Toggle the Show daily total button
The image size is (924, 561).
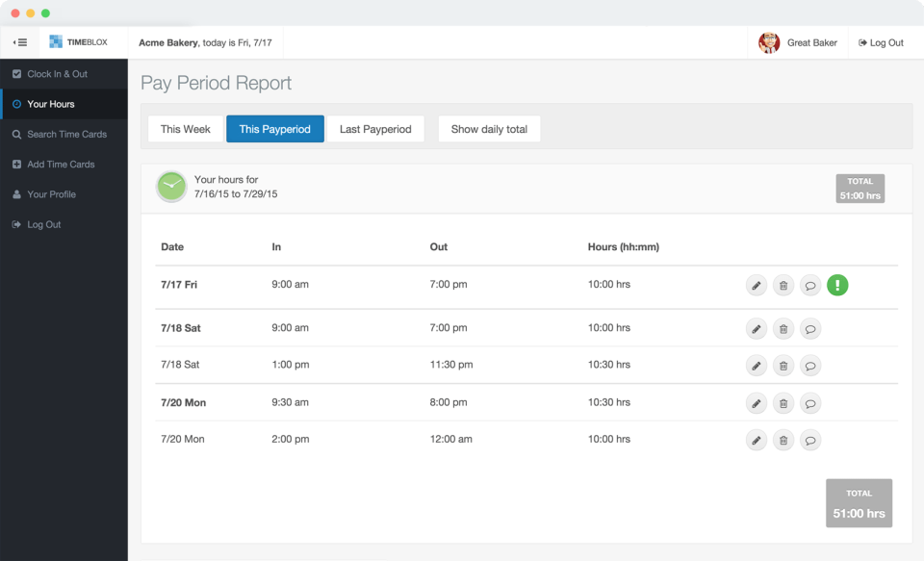pos(489,129)
